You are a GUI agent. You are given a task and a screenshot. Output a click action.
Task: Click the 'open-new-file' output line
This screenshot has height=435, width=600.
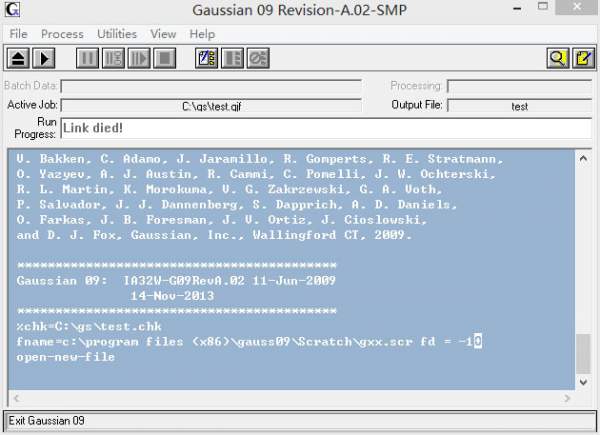[65, 357]
